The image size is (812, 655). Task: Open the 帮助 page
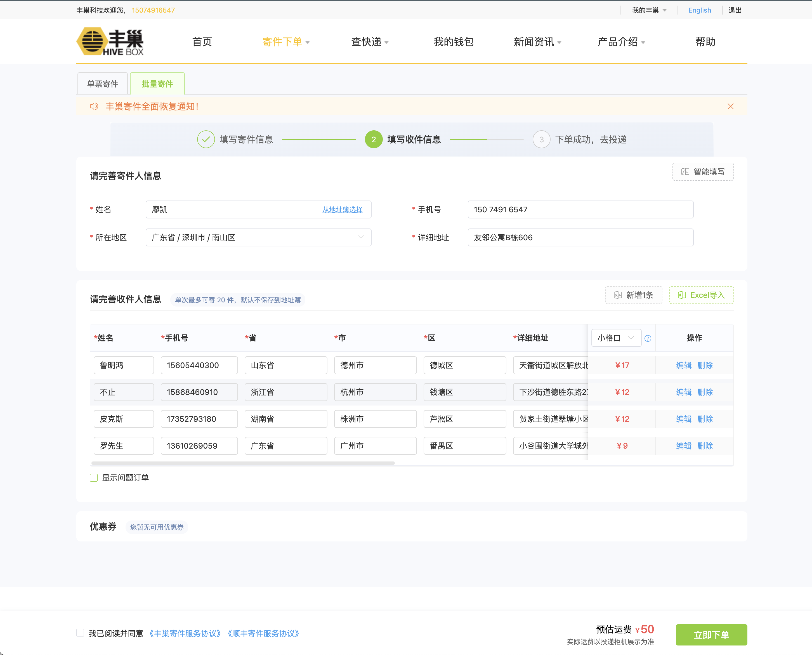point(705,42)
